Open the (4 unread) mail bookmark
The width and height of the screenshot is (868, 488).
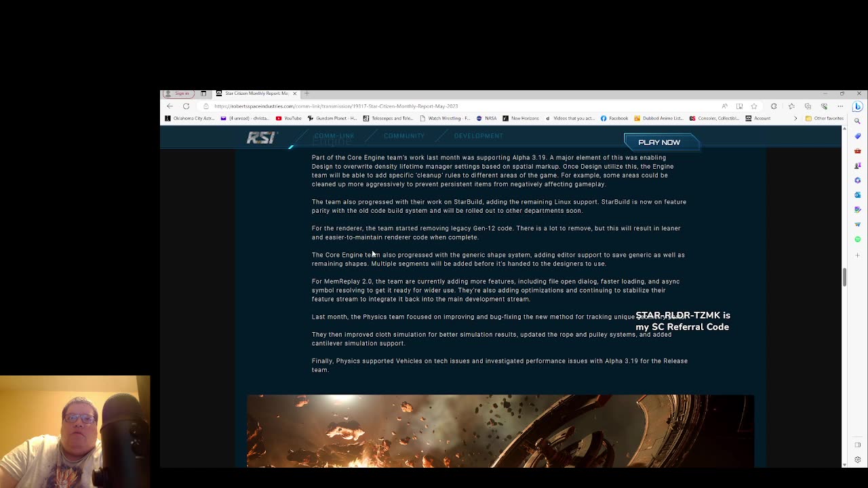245,118
